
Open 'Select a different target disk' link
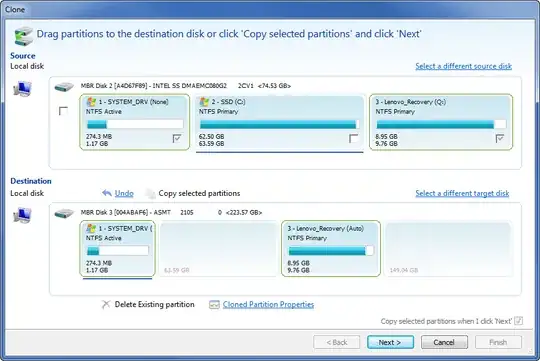(x=462, y=193)
